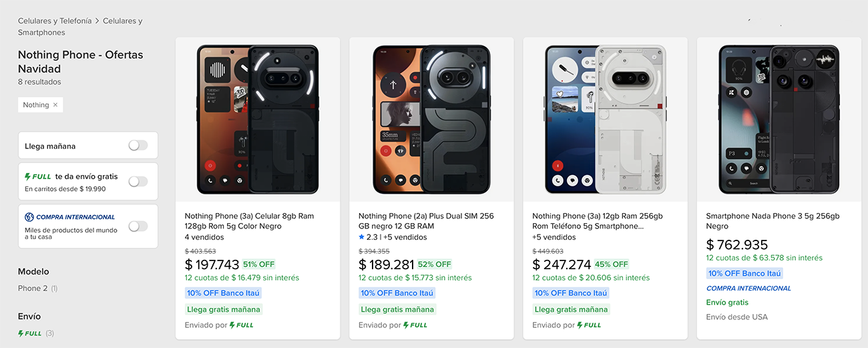This screenshot has width=868, height=348.
Task: Toggle the Llega mañana switch
Action: click(x=138, y=146)
